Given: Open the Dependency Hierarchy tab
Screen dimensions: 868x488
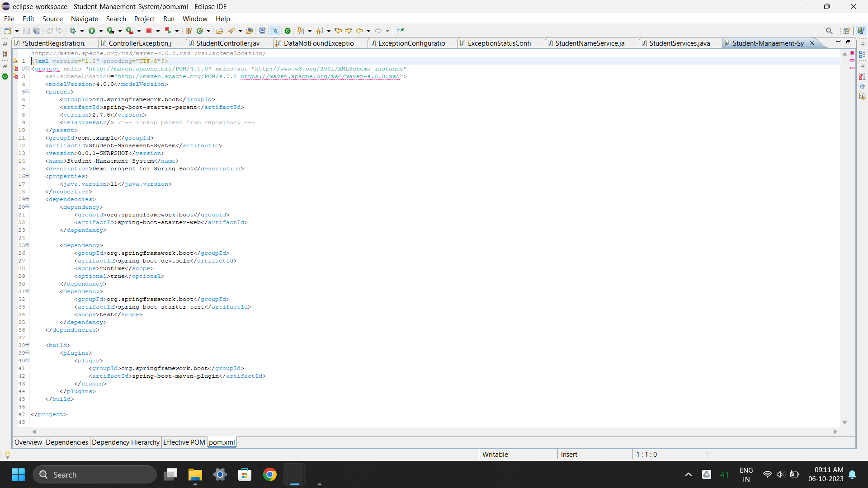Looking at the screenshot, I should [125, 442].
